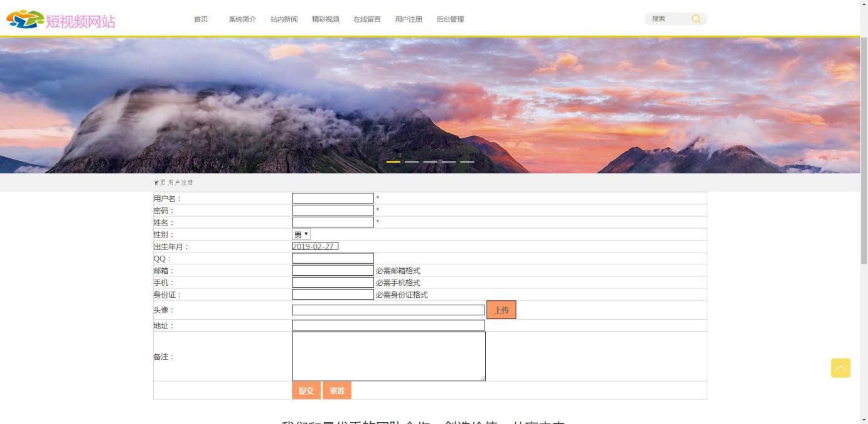Open the 系统简介 nav item

[242, 19]
